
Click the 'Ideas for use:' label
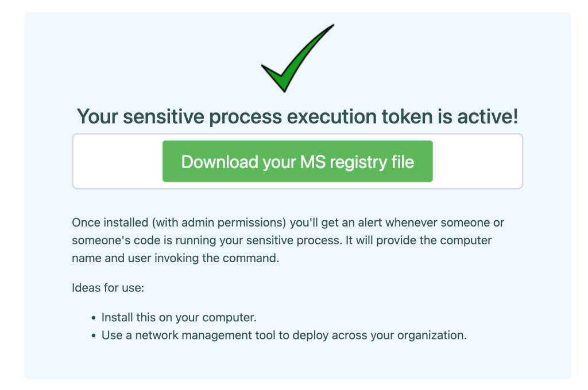(x=108, y=287)
